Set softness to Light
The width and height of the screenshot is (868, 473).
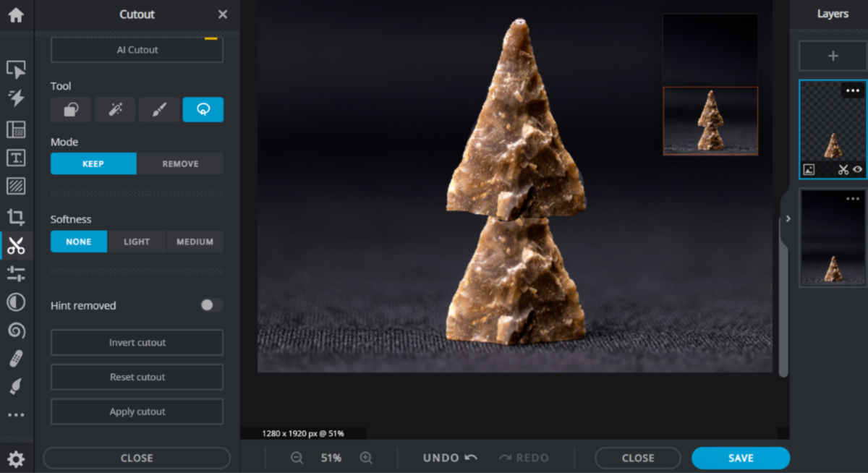(x=137, y=242)
